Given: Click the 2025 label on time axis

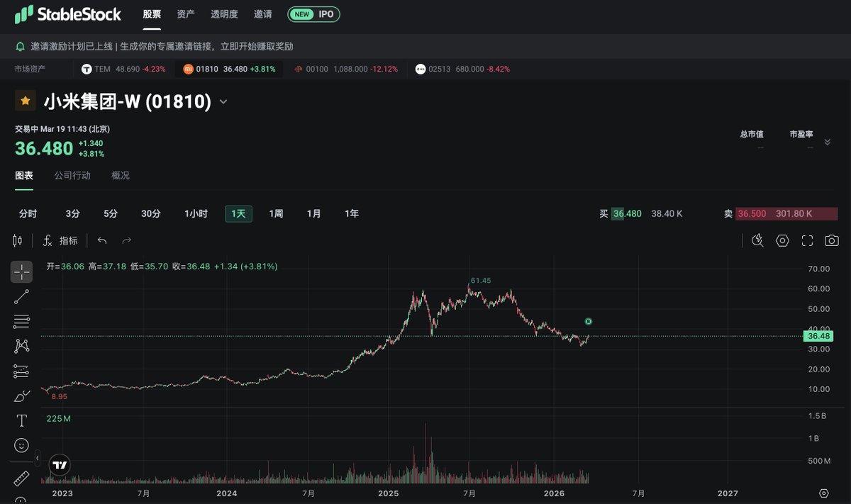Looking at the screenshot, I should (389, 493).
